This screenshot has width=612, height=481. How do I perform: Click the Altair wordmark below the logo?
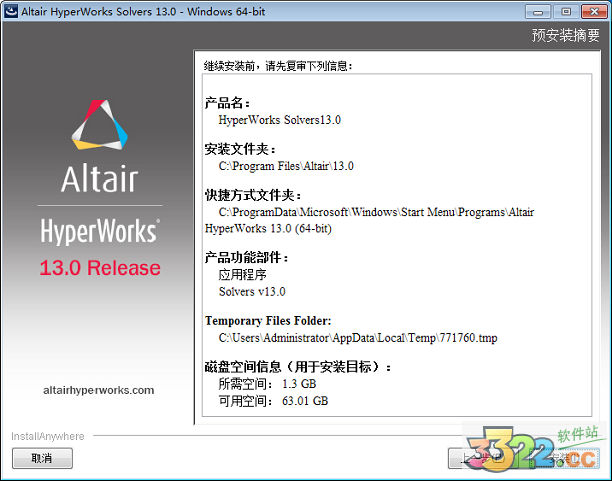(100, 178)
